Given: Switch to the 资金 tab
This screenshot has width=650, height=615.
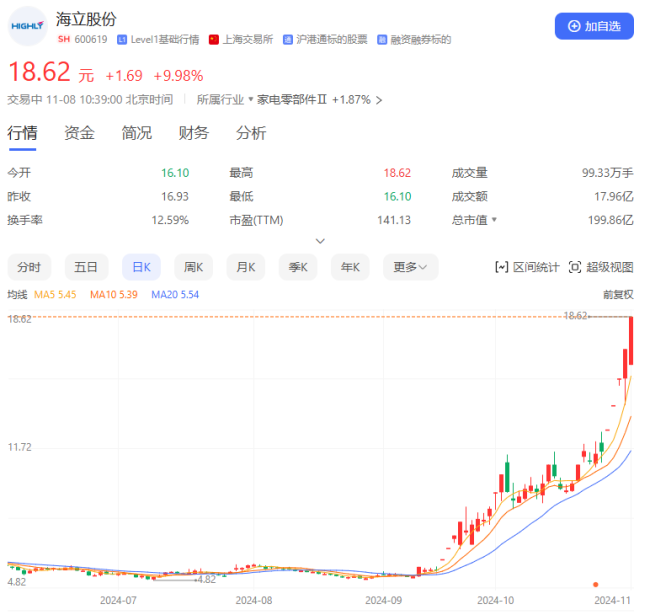Looking at the screenshot, I should click(x=79, y=133).
